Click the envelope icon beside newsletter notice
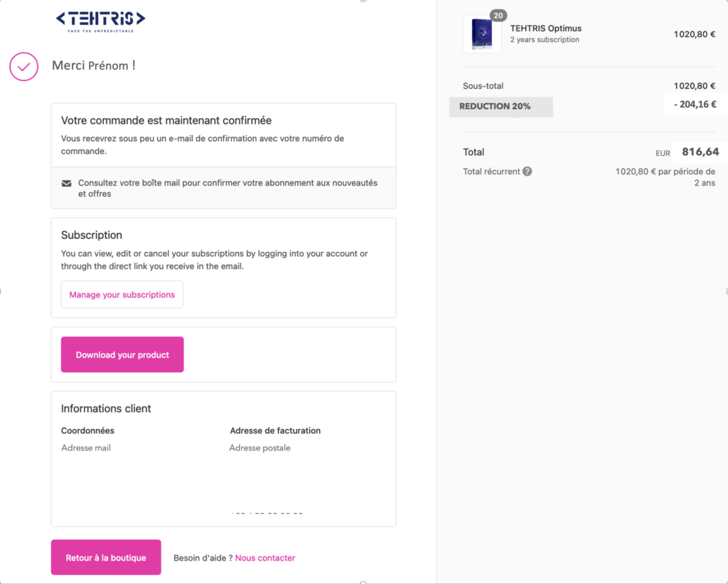The width and height of the screenshot is (728, 584). point(67,183)
